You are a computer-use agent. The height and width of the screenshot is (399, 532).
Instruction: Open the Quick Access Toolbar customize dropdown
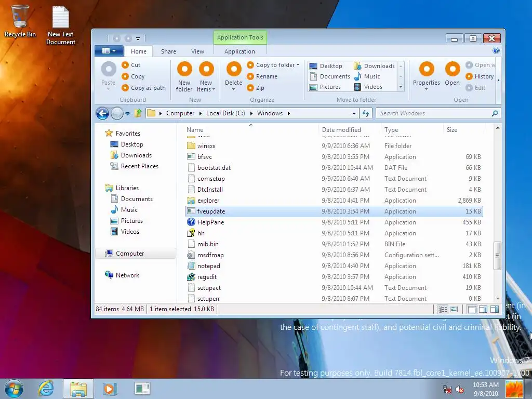point(138,38)
